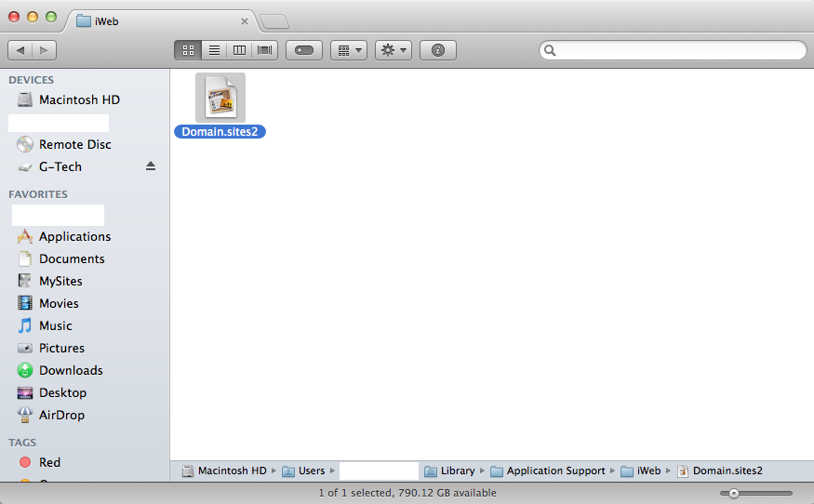Viewport: 814px width, 504px height.
Task: Click the TAGS sidebar heading
Action: click(22, 443)
